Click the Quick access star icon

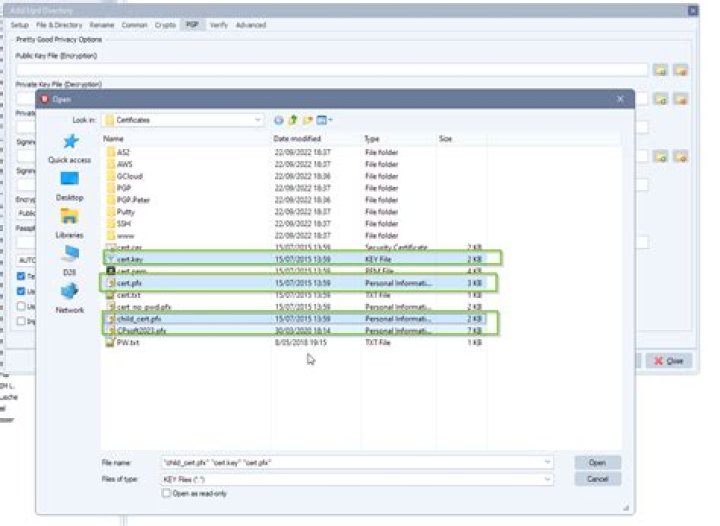(69, 143)
